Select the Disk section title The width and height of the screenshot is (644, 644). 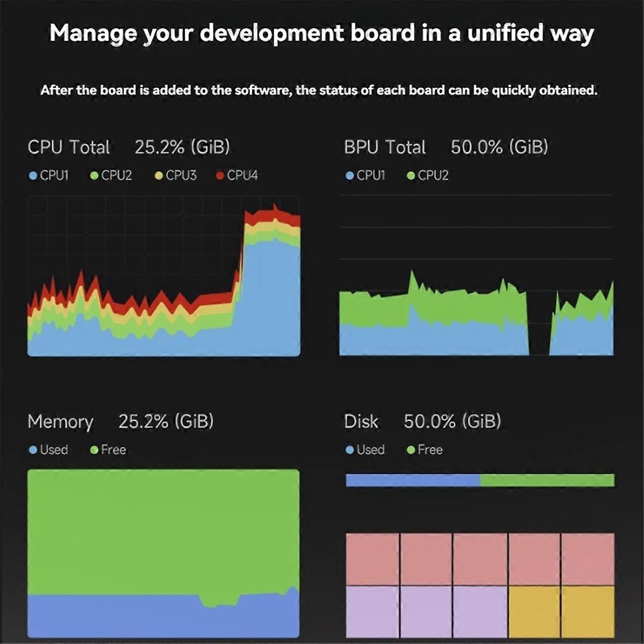click(x=361, y=422)
